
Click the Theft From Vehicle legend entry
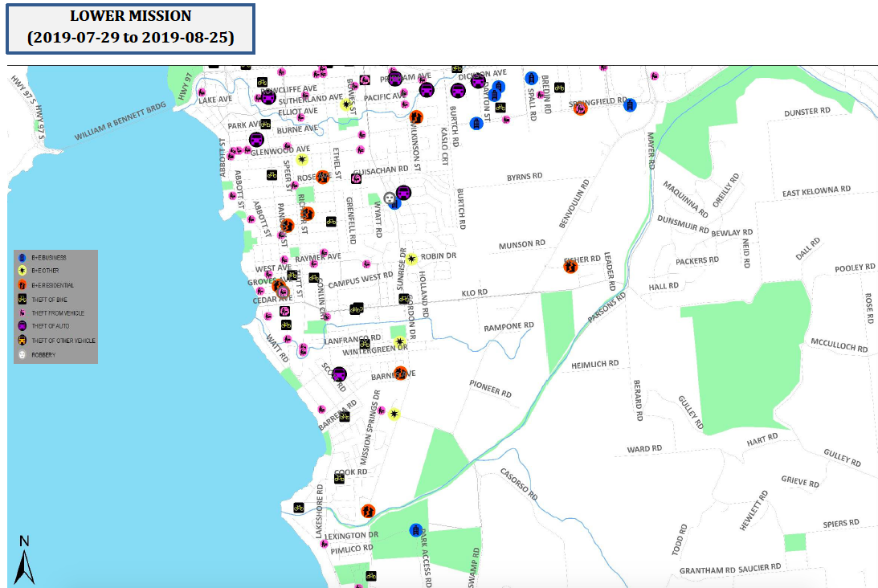coord(55,312)
